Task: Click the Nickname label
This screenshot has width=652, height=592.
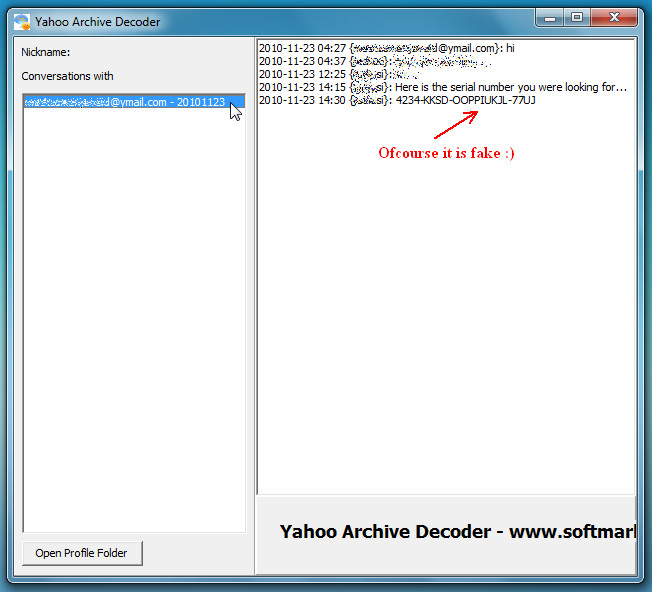Action: tap(46, 52)
